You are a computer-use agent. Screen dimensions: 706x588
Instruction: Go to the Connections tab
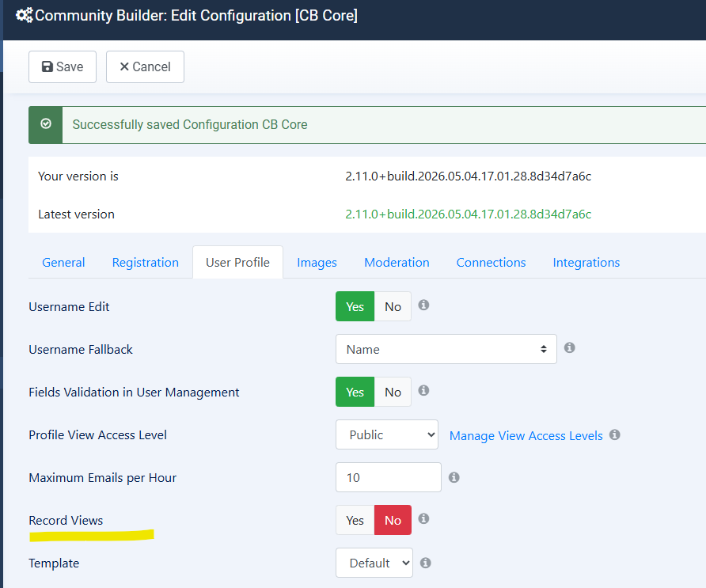click(x=492, y=263)
